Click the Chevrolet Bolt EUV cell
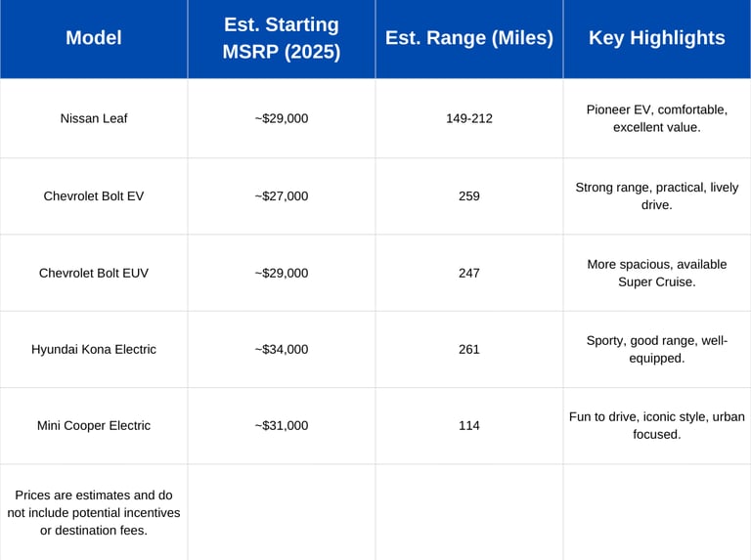Viewport: 751px width, 560px height. click(x=94, y=273)
